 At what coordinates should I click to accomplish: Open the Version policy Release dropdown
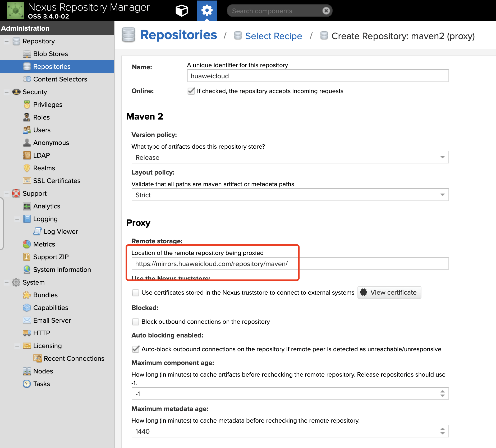290,158
